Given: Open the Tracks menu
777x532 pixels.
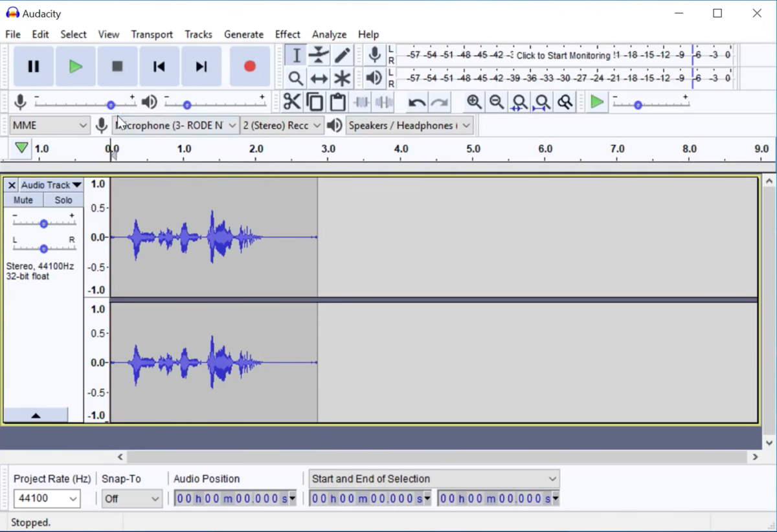Looking at the screenshot, I should click(x=198, y=34).
